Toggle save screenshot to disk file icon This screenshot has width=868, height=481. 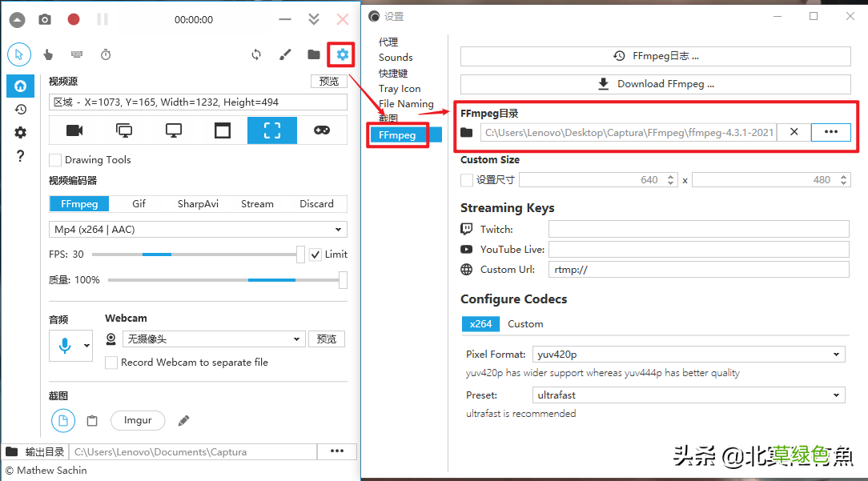[x=63, y=421]
